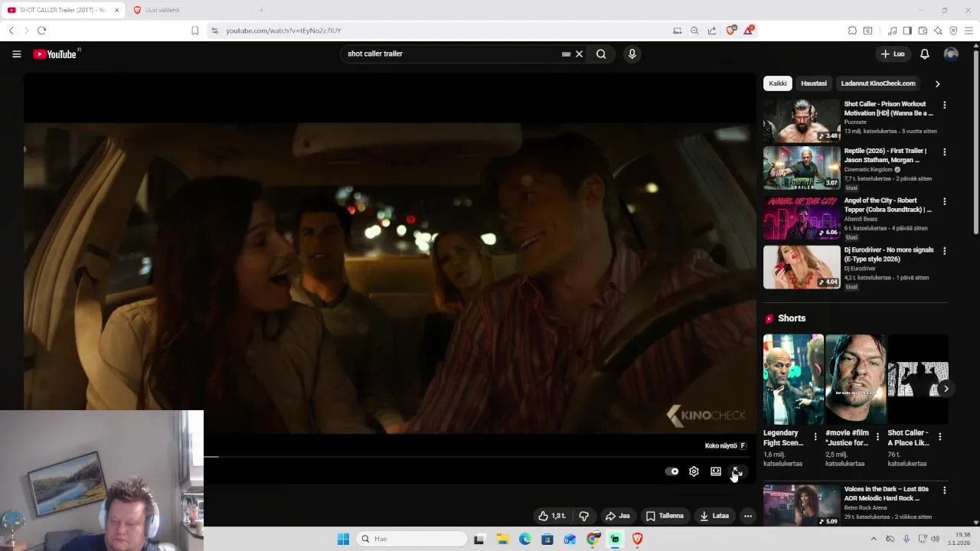
Task: Select the Kaikki filter chip
Action: point(778,83)
